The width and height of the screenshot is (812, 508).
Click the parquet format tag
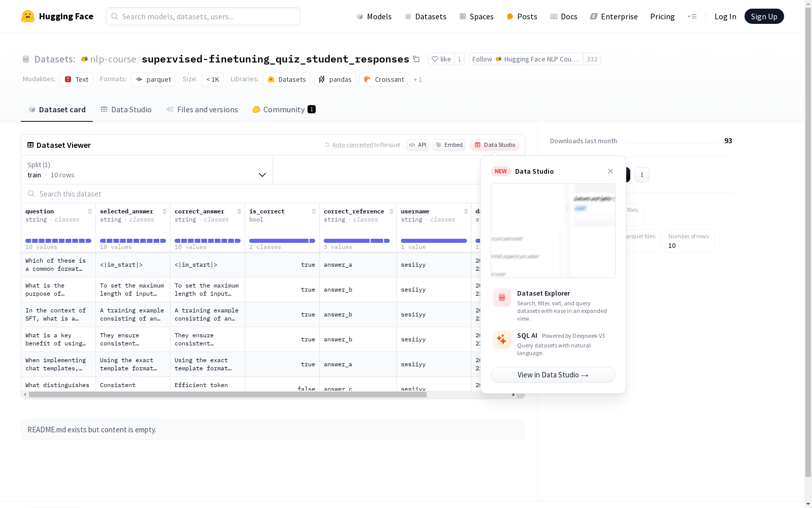153,79
